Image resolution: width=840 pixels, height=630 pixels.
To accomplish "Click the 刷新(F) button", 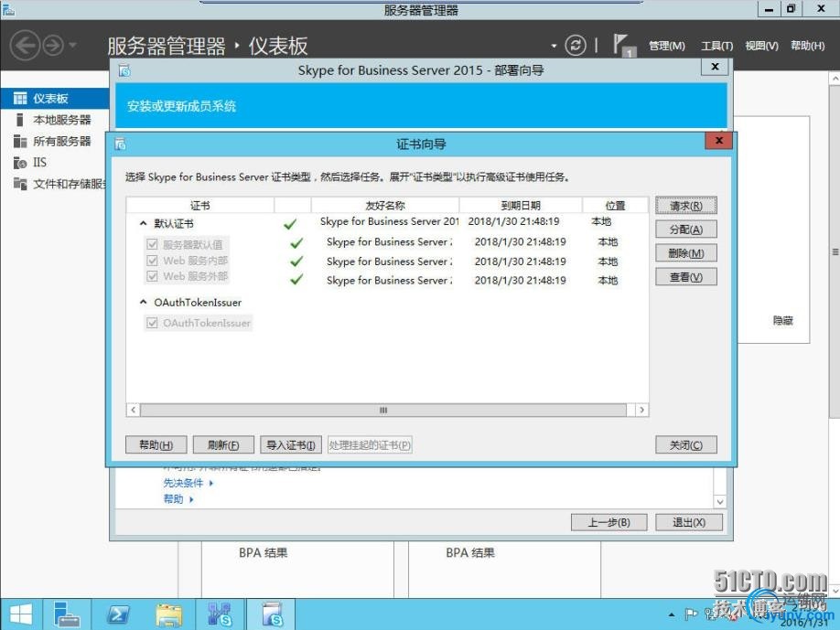I will coord(223,444).
